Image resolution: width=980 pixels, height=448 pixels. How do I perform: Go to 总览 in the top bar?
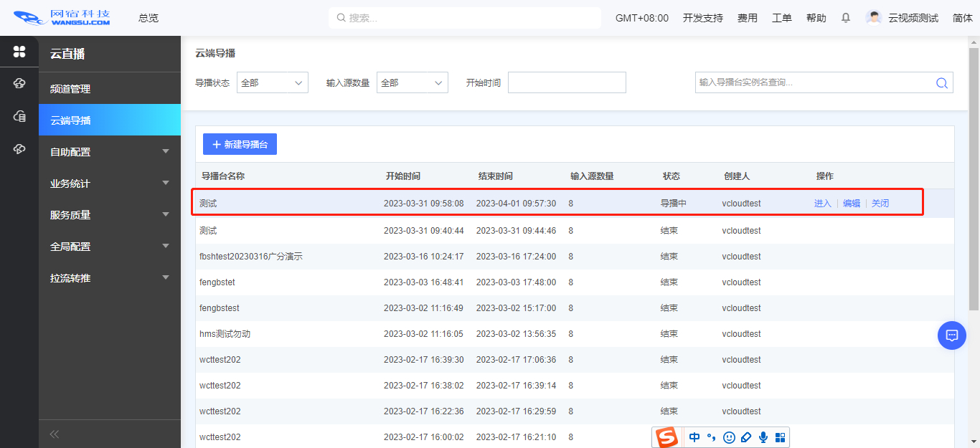tap(149, 18)
